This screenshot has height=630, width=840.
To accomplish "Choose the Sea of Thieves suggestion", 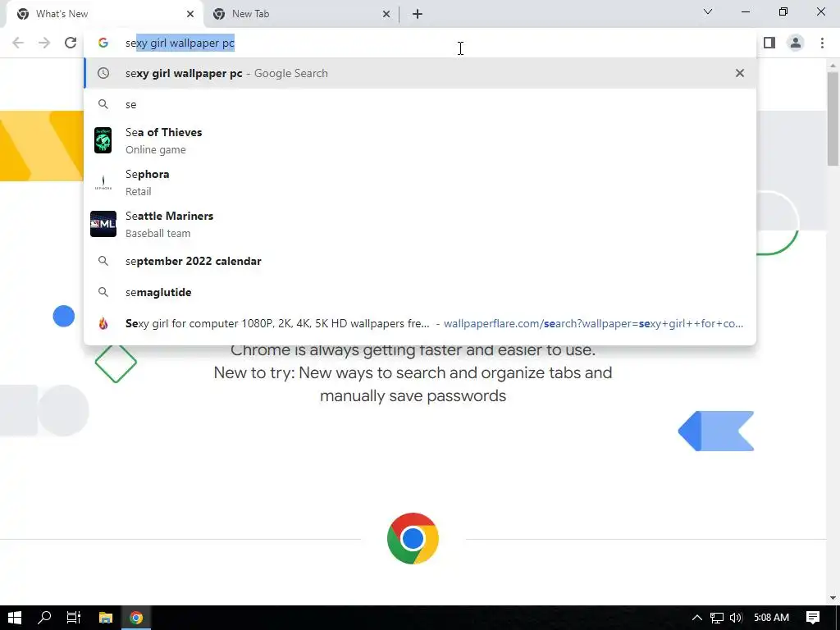I will pos(420,140).
